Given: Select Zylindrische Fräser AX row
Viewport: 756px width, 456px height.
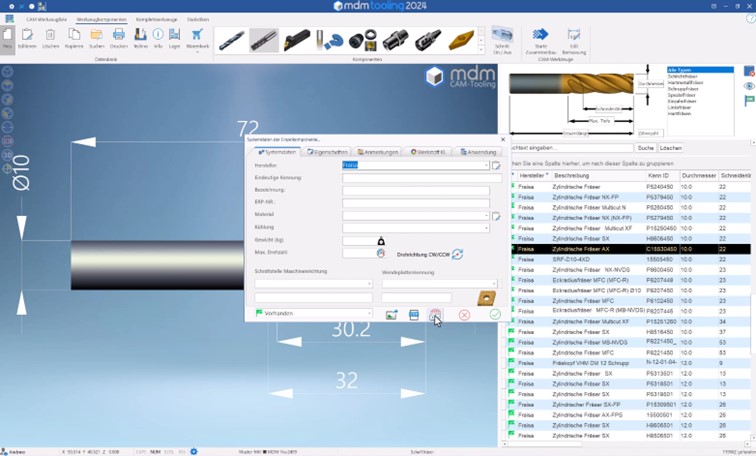Looking at the screenshot, I should click(630, 249).
